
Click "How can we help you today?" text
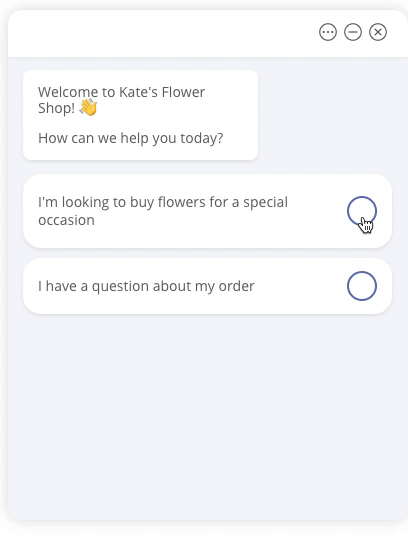[131, 138]
